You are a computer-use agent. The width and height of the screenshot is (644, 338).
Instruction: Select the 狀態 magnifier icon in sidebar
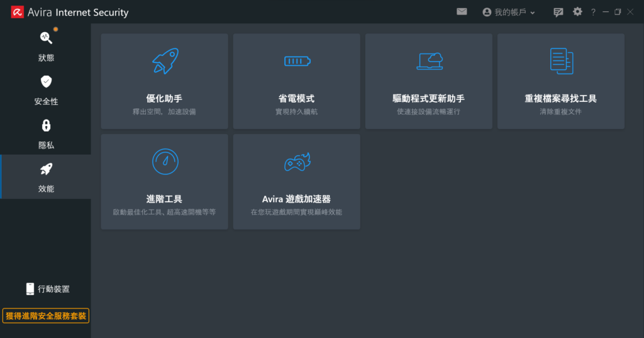(46, 37)
